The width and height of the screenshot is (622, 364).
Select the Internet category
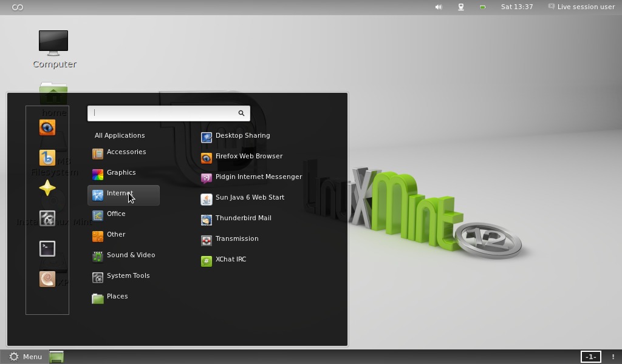(123, 195)
